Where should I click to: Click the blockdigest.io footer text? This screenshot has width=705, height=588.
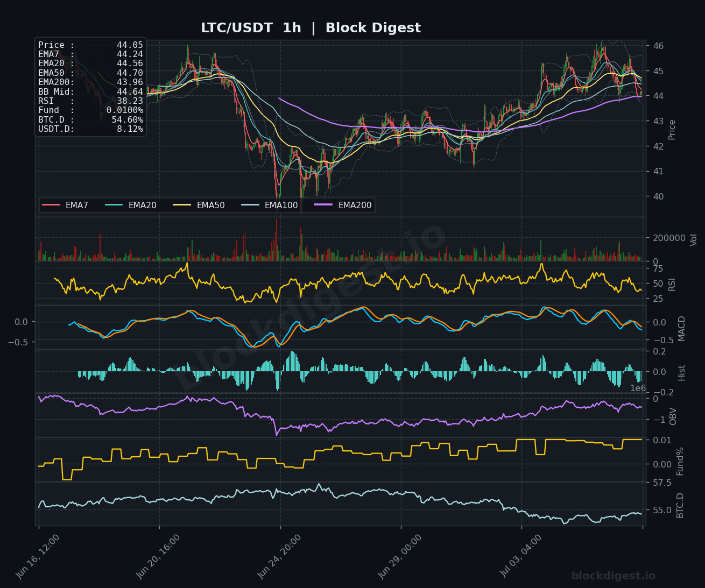click(x=614, y=576)
